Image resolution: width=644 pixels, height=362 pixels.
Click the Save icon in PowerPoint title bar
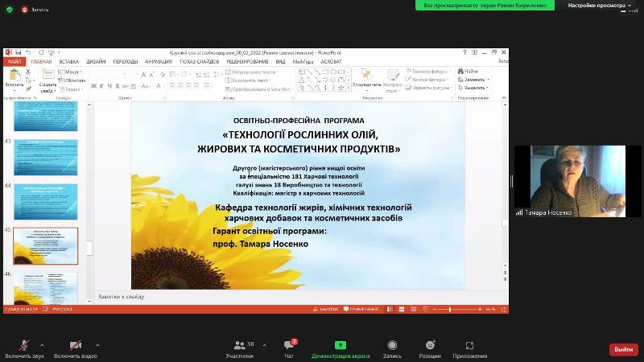[x=18, y=52]
